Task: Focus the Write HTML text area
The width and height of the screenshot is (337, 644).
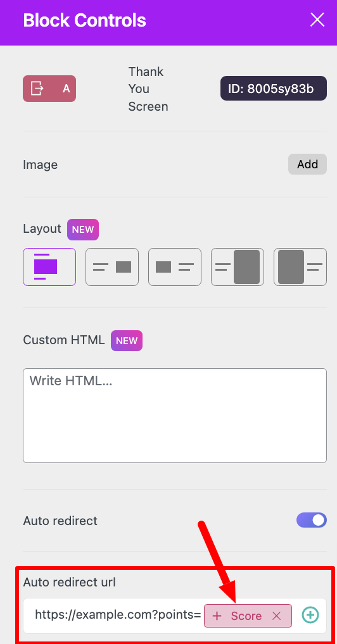Action: pyautogui.click(x=174, y=415)
